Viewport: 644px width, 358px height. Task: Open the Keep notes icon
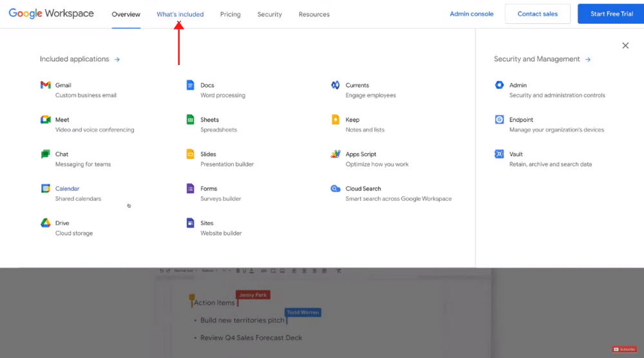tap(335, 120)
